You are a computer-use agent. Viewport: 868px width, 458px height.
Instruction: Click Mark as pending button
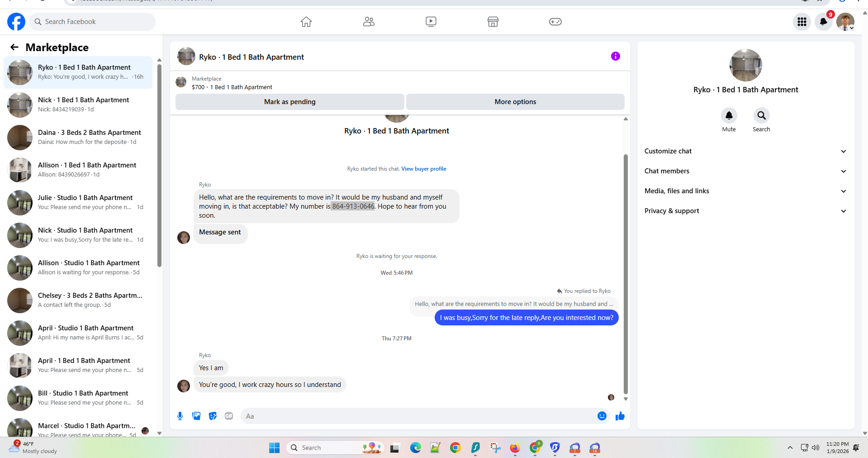point(290,102)
